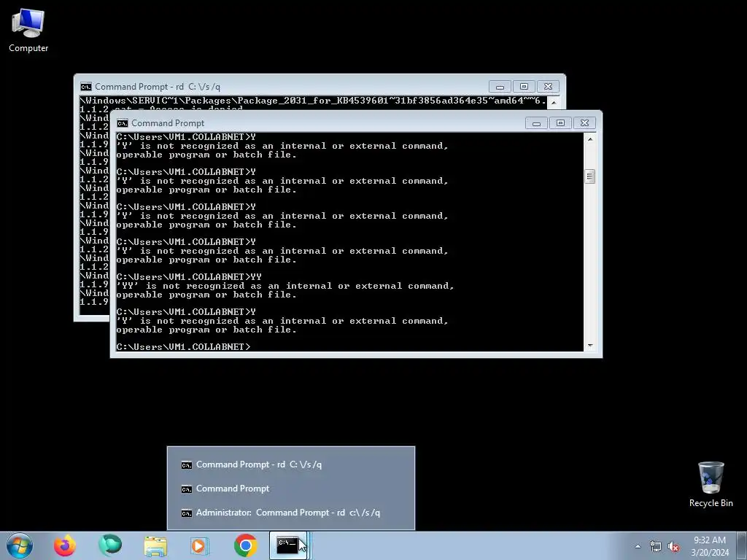Close the back 'rd C:' Command Prompt window
The width and height of the screenshot is (747, 560).
[548, 87]
